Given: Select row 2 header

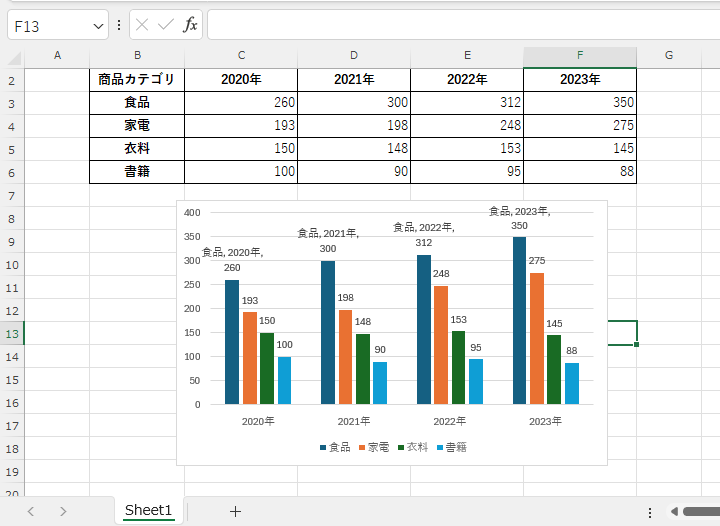Looking at the screenshot, I should [12, 81].
